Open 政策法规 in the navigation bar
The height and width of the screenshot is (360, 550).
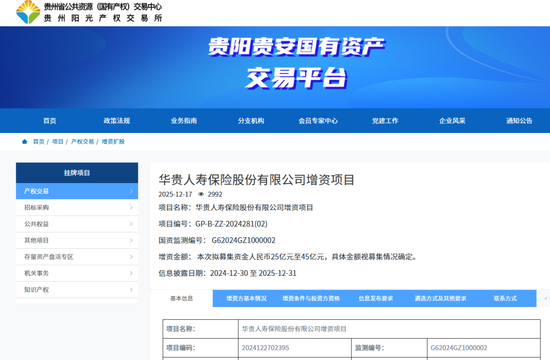tap(117, 121)
